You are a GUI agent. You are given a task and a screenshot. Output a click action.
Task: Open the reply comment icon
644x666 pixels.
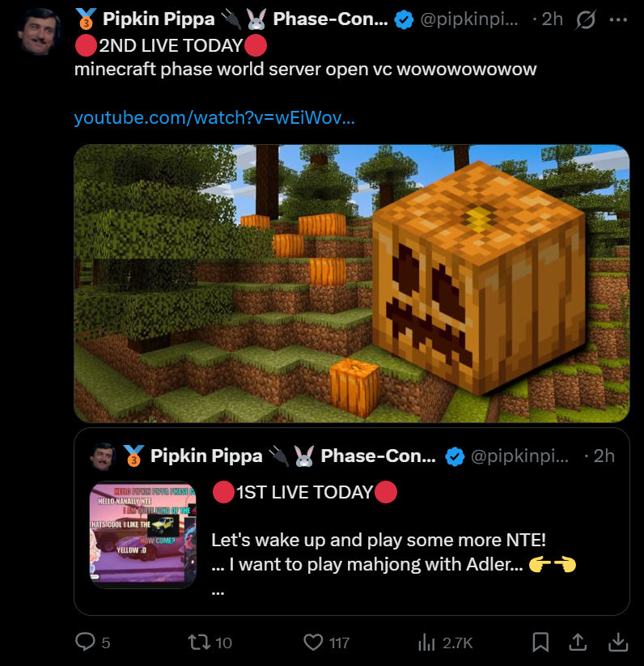click(x=85, y=642)
